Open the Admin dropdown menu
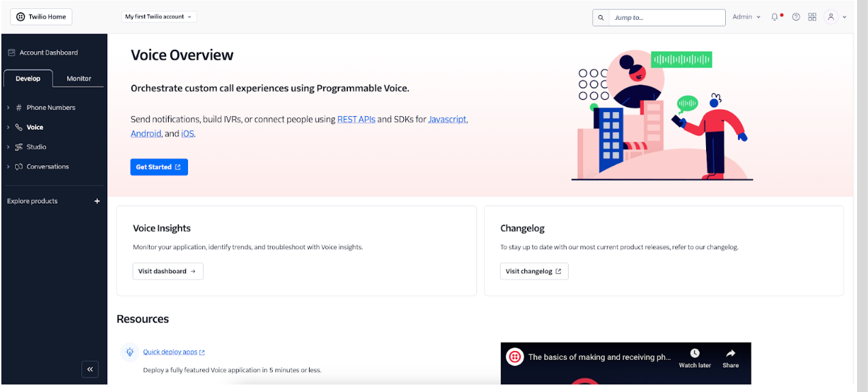 tap(746, 17)
